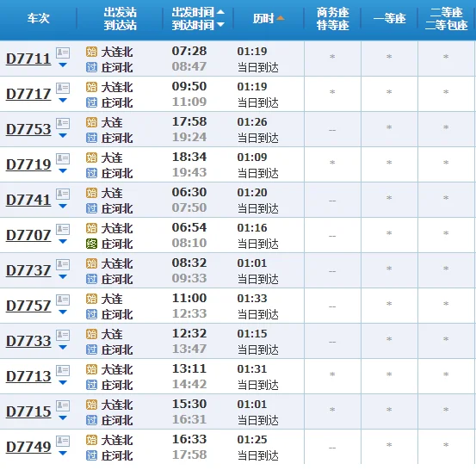Viewport: 476px width, 470px height.
Task: Click the 过 pass-through icon in the D7733 row
Action: [x=91, y=349]
